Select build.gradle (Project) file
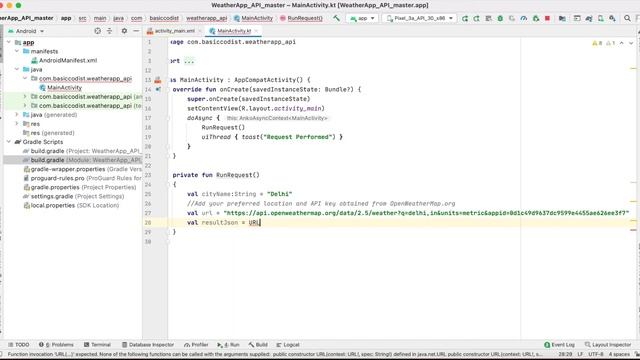This screenshot has width=640, height=360. (82, 151)
